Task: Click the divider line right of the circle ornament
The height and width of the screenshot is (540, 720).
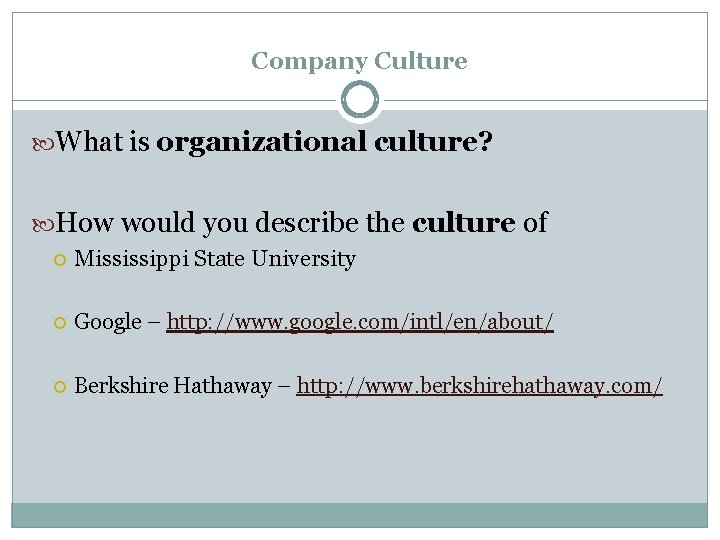Action: click(546, 100)
